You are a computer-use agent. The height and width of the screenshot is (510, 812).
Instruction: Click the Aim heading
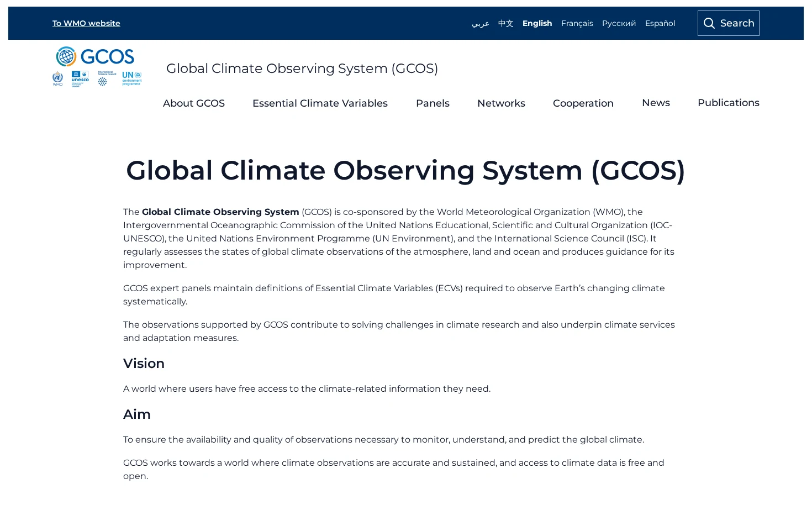pos(137,414)
